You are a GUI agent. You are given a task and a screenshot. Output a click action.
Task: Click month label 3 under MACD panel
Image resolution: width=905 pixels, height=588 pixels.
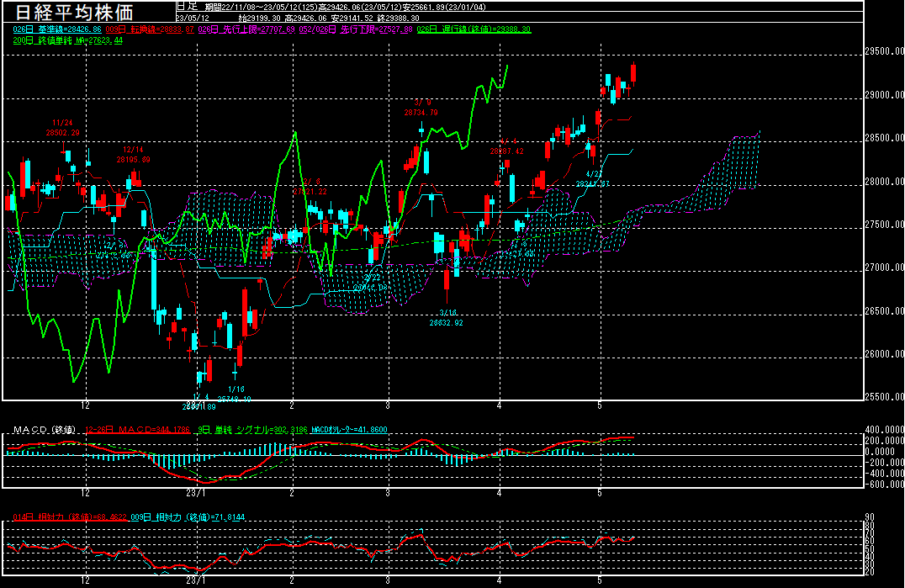(x=387, y=494)
